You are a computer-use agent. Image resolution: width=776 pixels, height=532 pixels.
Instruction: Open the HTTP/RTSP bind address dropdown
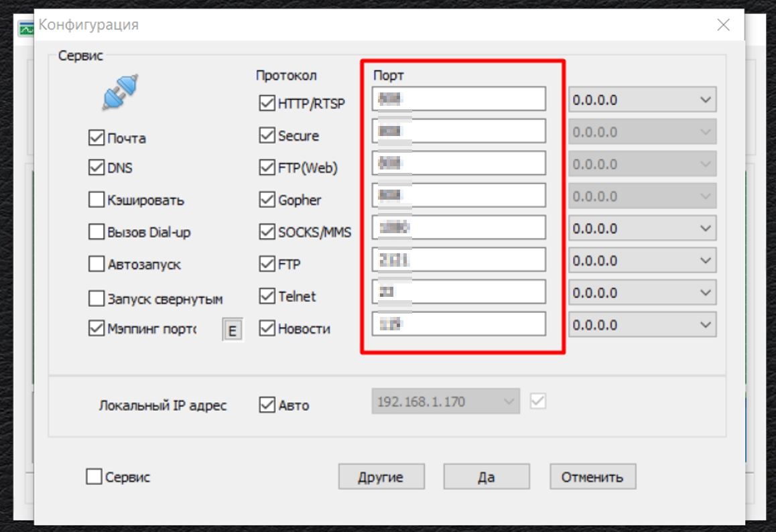point(643,99)
